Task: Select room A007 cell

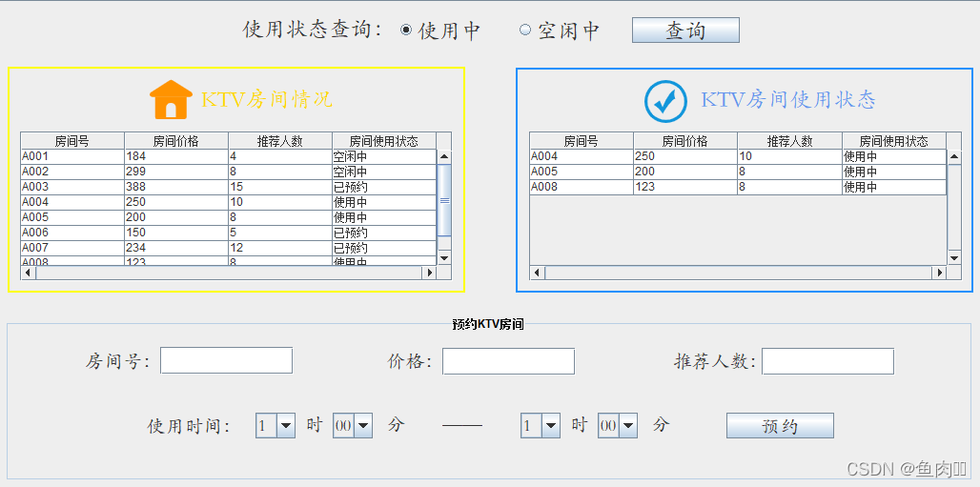Action: tap(72, 248)
